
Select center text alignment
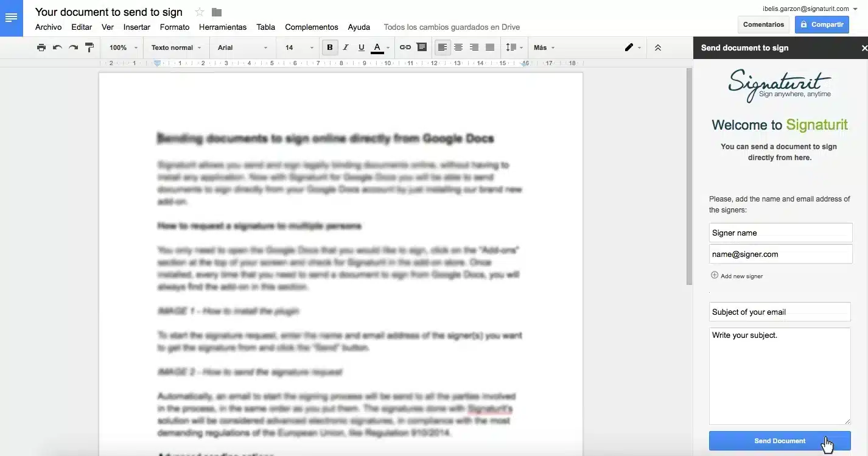(x=458, y=47)
